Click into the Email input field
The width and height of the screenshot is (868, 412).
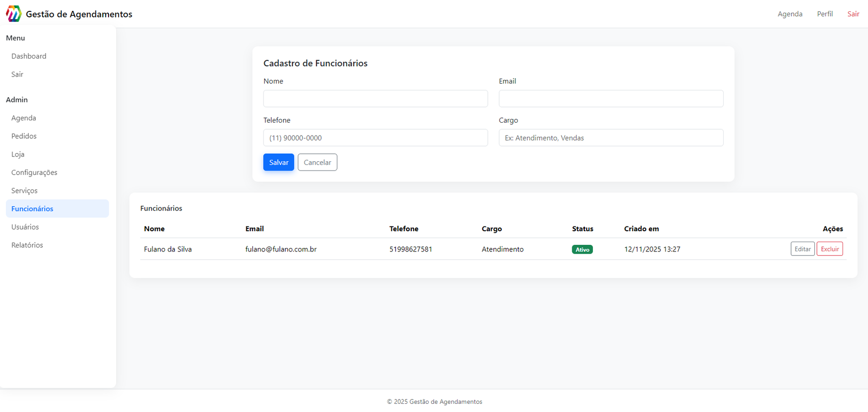coord(611,99)
